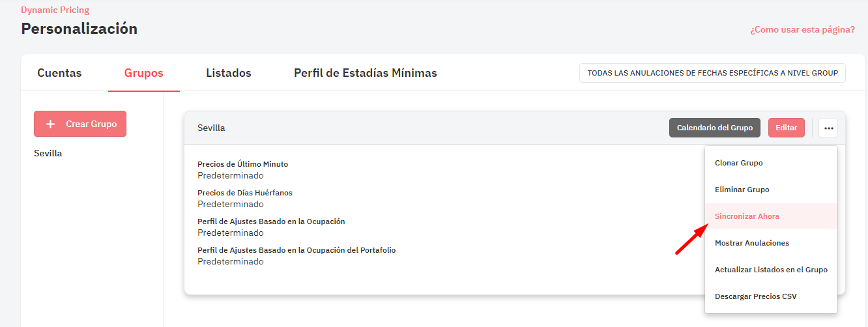This screenshot has width=868, height=327.
Task: Go to Perfil de Estadías Mínimas tab
Action: pos(366,73)
